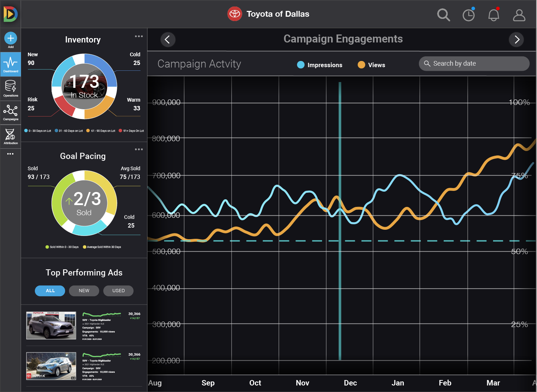537x392 pixels.
Task: Open the user profile icon
Action: click(x=519, y=15)
